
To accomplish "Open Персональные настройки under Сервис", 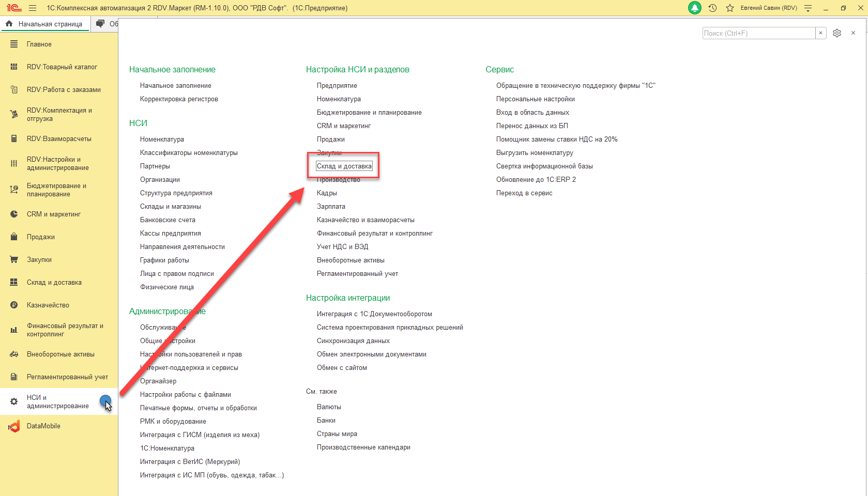I will 536,99.
